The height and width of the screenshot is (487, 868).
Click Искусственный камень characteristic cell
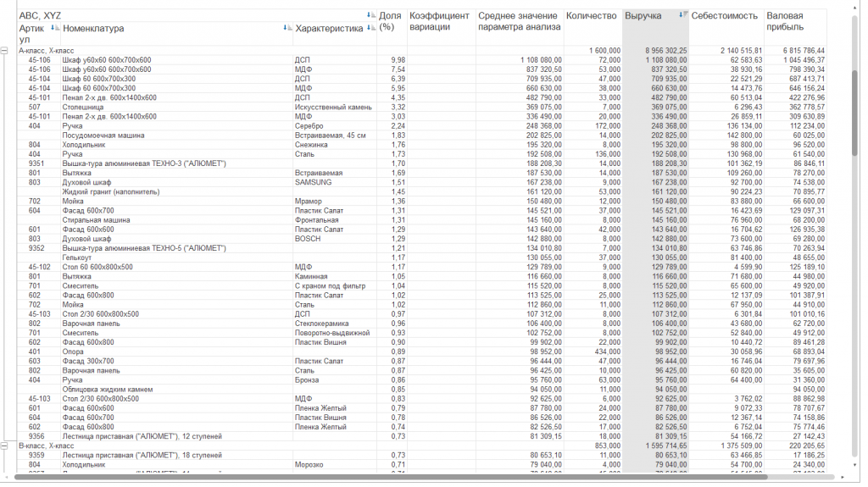click(333, 107)
